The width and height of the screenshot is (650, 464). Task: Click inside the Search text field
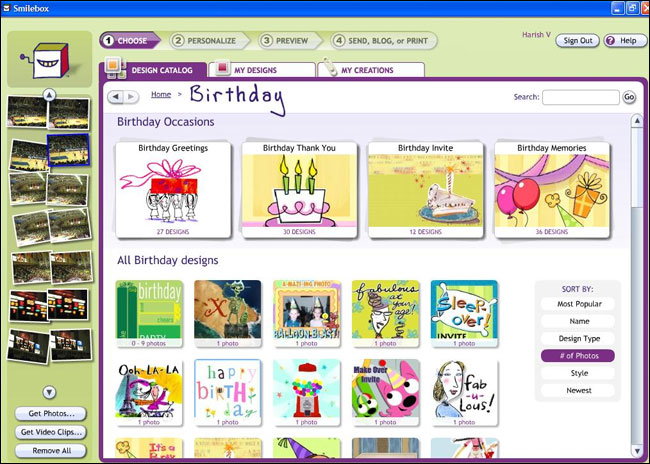pos(580,98)
